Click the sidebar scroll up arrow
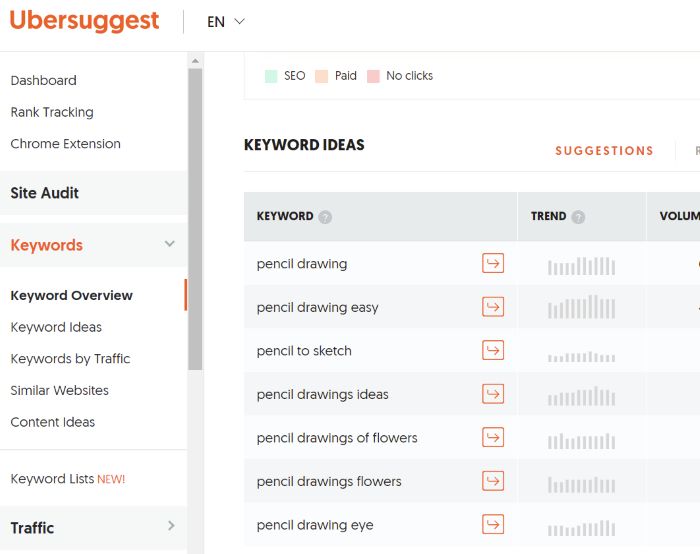Screen dimensions: 700x554 [x=195, y=60]
